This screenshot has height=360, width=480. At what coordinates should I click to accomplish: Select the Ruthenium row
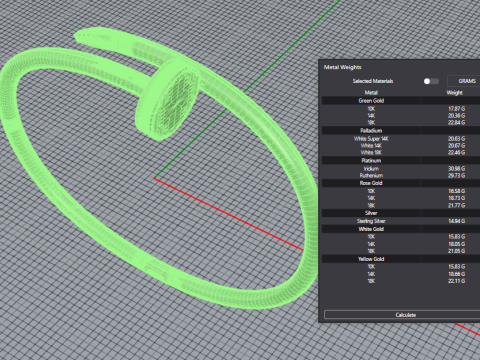401,175
